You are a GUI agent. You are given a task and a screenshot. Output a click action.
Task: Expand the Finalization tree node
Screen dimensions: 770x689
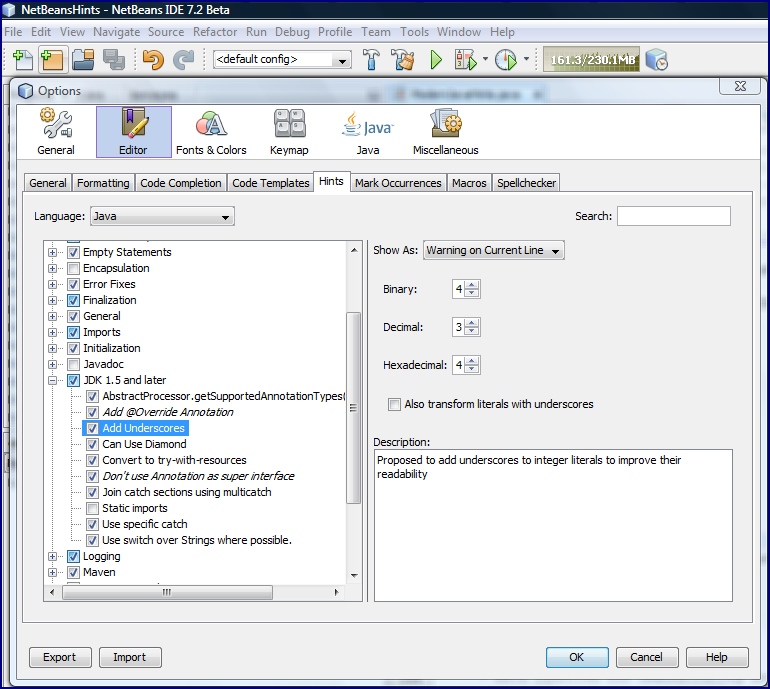pyautogui.click(x=53, y=300)
